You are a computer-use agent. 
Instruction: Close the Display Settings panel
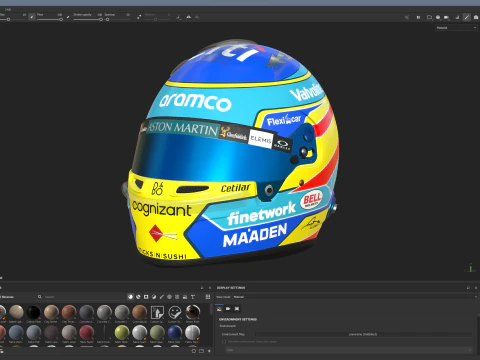476,288
